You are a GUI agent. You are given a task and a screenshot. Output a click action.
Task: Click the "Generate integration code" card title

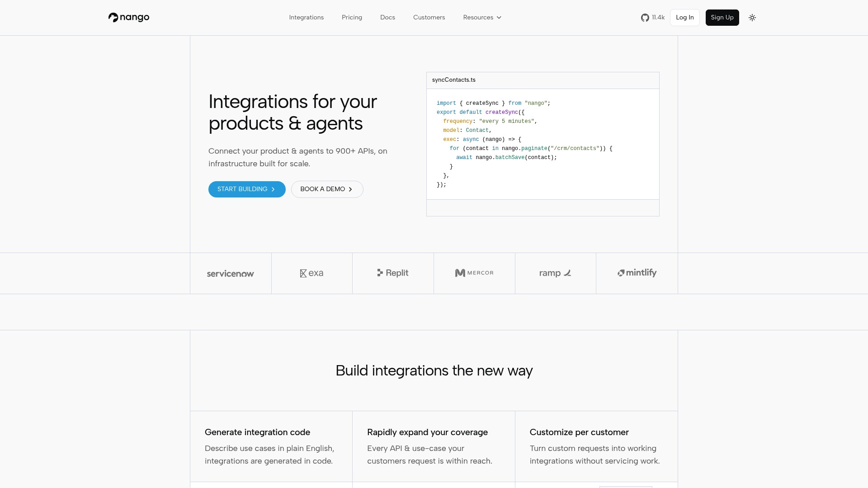tap(257, 432)
